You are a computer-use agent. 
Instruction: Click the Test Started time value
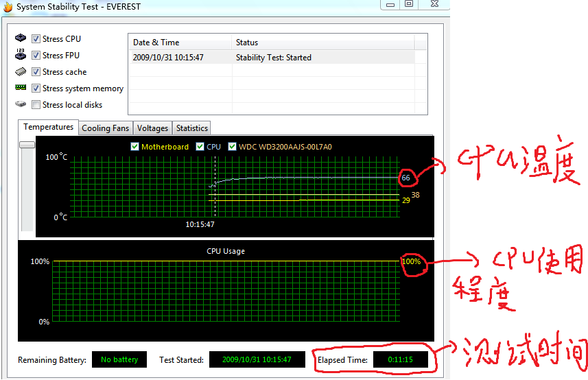click(x=257, y=359)
